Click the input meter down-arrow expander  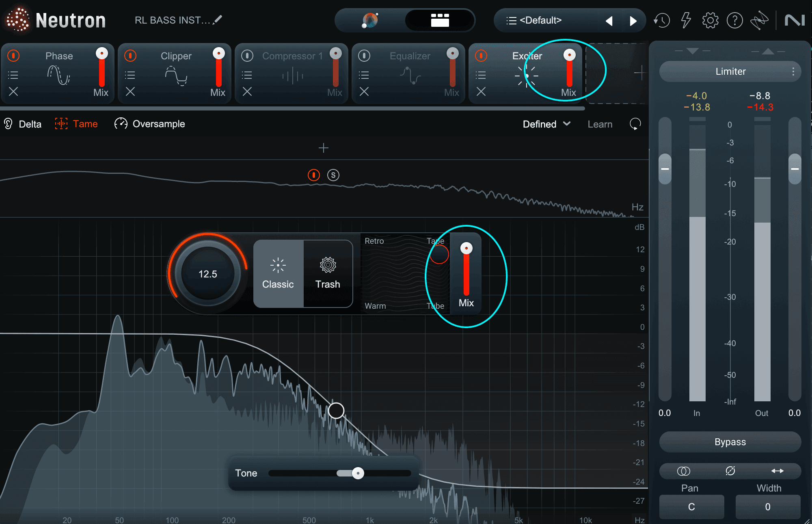tap(693, 51)
